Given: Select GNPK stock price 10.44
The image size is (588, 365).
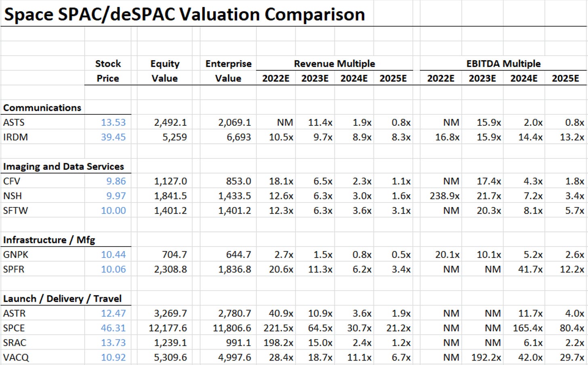Looking at the screenshot, I should coord(113,255).
